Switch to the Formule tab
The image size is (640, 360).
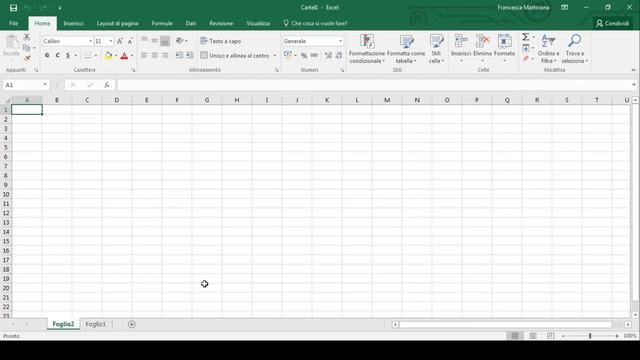point(162,24)
